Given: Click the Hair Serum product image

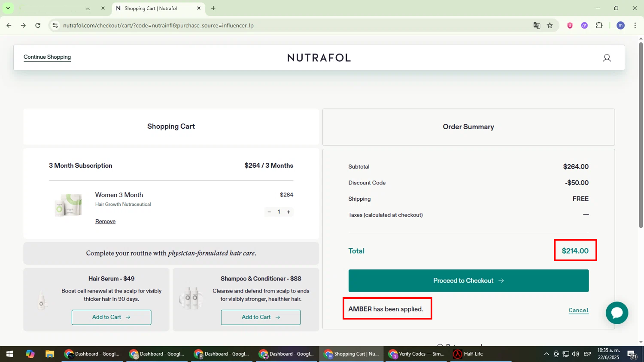Looking at the screenshot, I should (42, 299).
